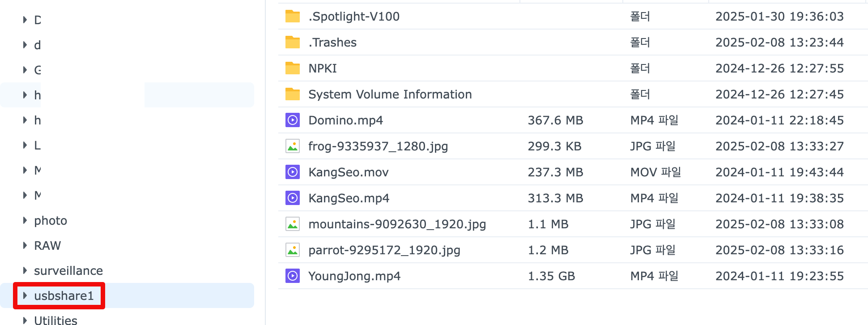Viewport: 868px width, 325px height.
Task: Select the Utilities folder in sidebar
Action: click(55, 320)
